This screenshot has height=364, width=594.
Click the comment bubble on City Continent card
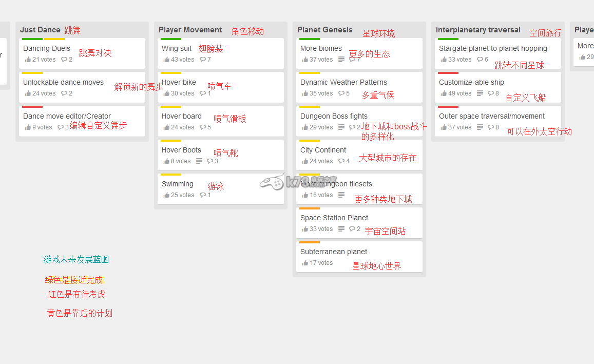341,161
